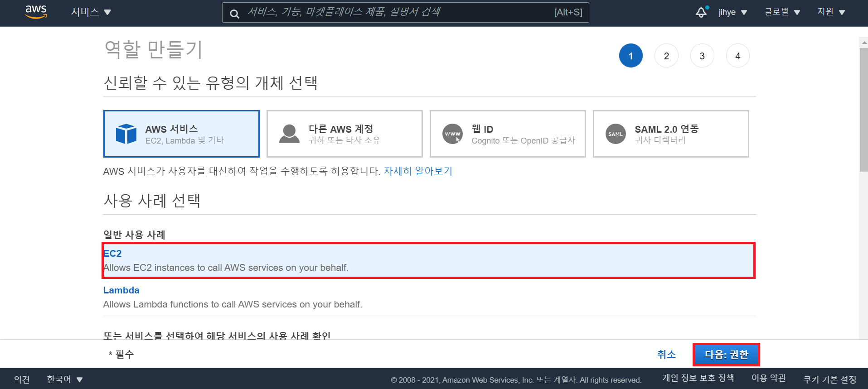
Task: Select the 웹 ID entity card
Action: click(x=508, y=134)
